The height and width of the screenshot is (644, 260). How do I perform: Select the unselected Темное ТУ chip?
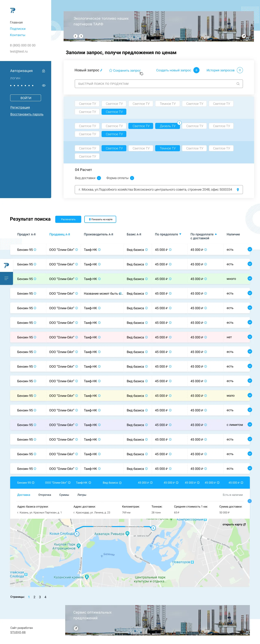point(168,104)
